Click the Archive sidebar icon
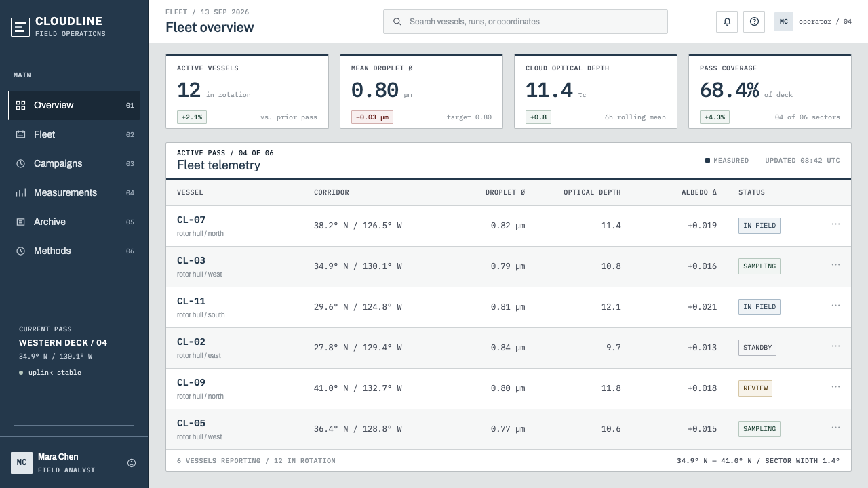This screenshot has height=488, width=868. tap(21, 222)
